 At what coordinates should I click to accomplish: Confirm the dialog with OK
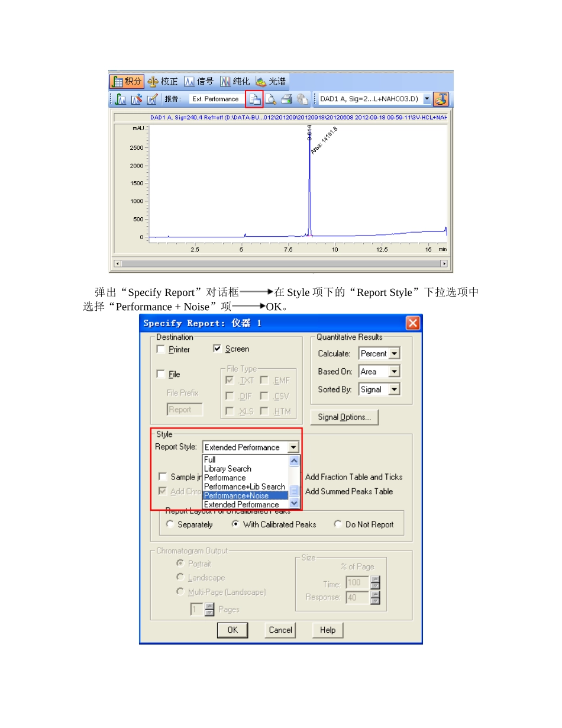point(233,630)
